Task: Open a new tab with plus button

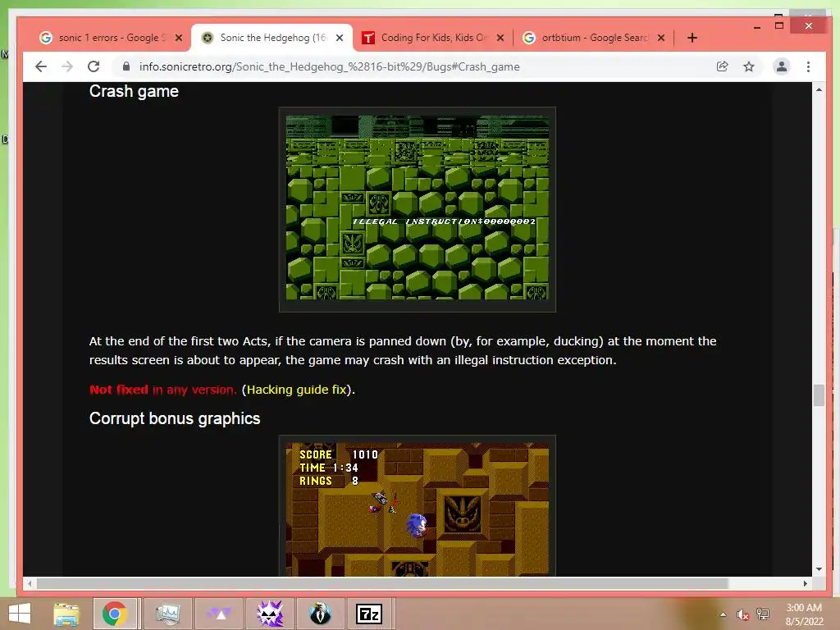Action: [x=692, y=38]
